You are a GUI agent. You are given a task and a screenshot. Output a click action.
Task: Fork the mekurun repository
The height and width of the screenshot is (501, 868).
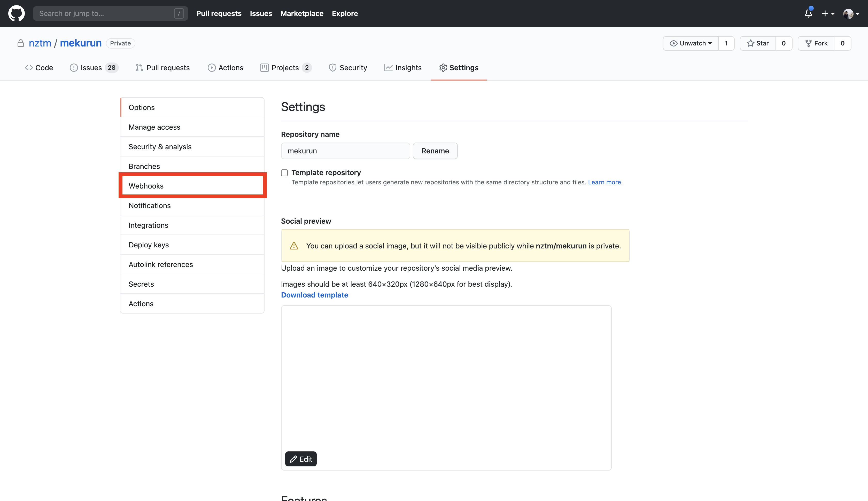(816, 43)
